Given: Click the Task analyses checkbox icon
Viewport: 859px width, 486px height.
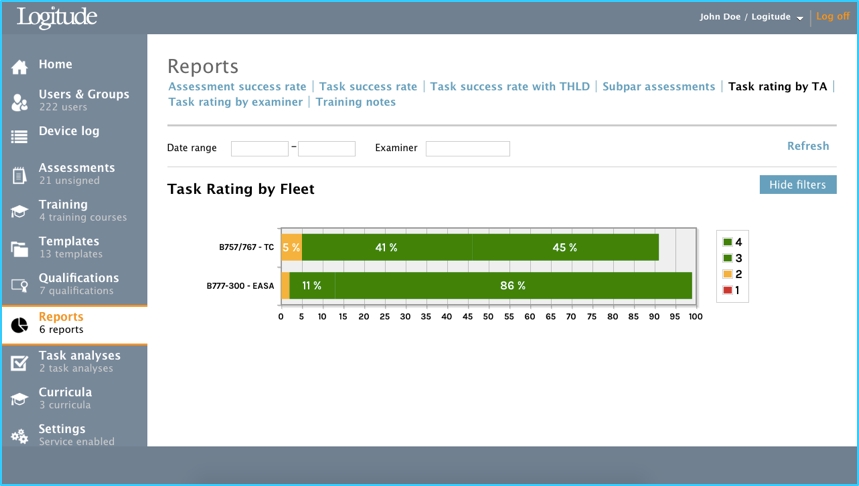Looking at the screenshot, I should tap(19, 363).
